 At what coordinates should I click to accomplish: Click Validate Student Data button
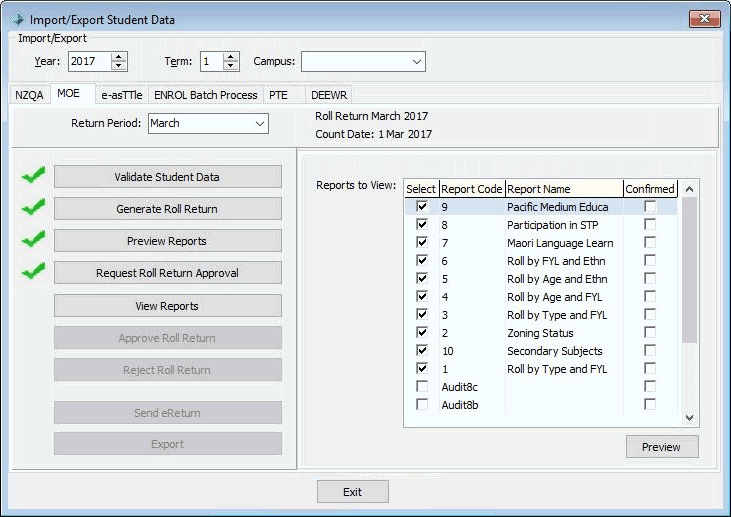168,177
